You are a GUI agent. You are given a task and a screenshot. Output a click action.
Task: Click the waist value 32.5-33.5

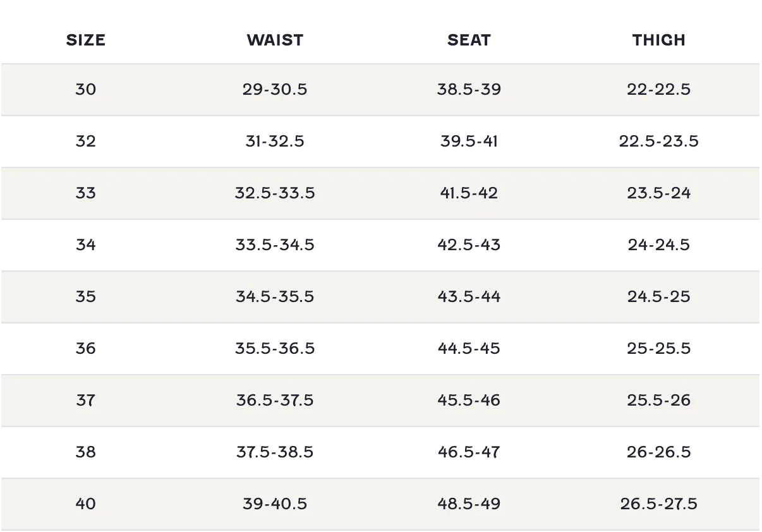click(x=275, y=193)
